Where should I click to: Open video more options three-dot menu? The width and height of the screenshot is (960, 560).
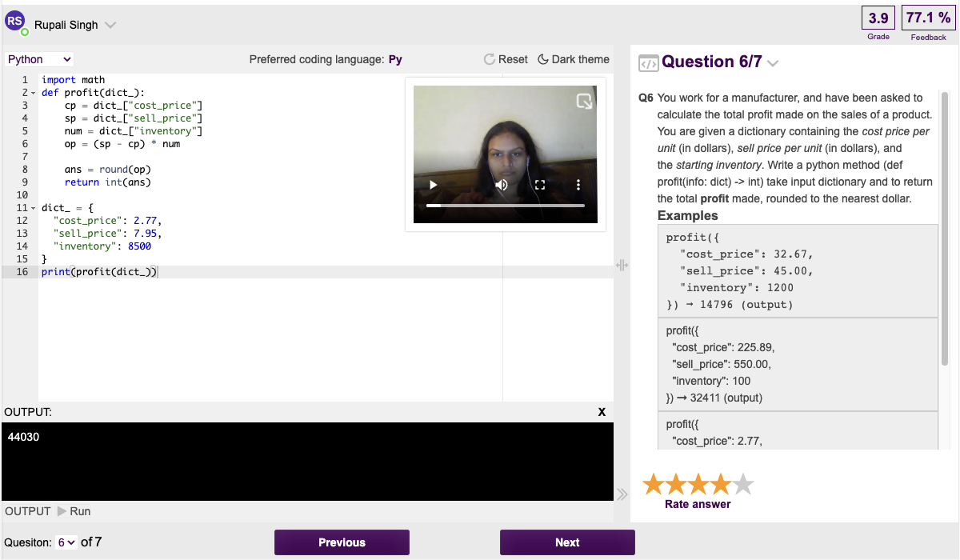[x=578, y=185]
